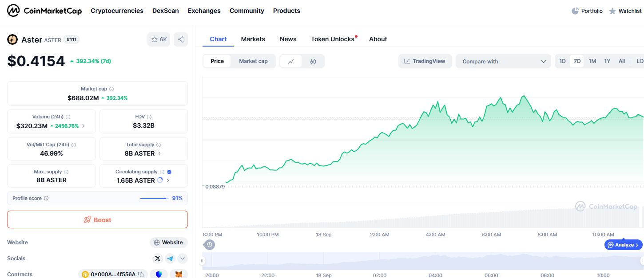Open the Products menu
Viewport: 644px width, 278px height.
point(286,11)
